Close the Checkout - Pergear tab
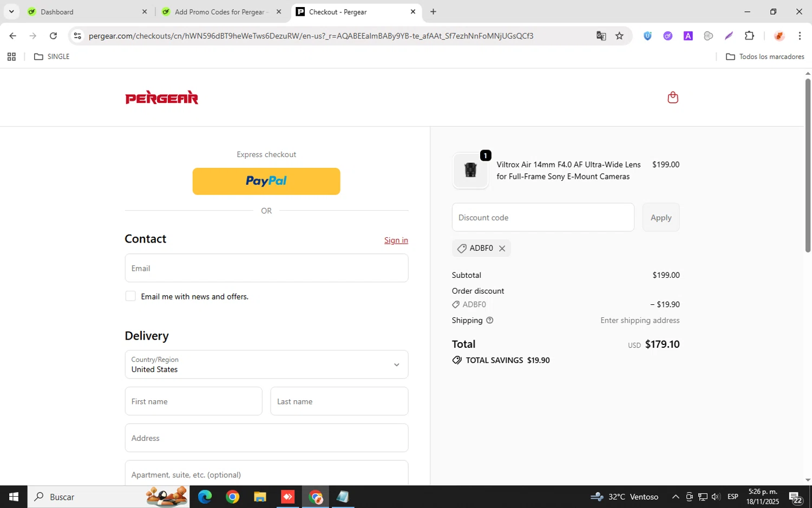Image resolution: width=812 pixels, height=508 pixels. (413, 11)
